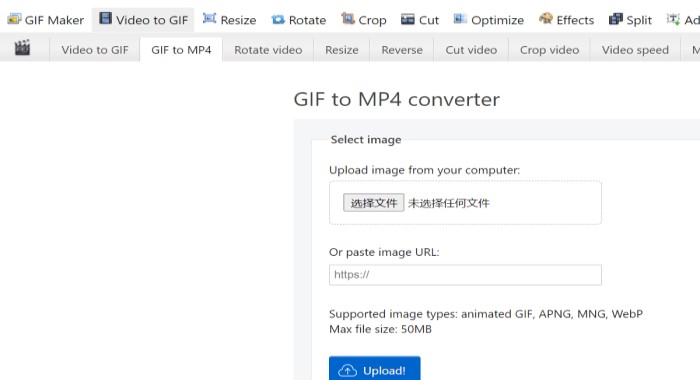Click the Select image legend text
The height and width of the screenshot is (380, 700).
click(x=366, y=140)
